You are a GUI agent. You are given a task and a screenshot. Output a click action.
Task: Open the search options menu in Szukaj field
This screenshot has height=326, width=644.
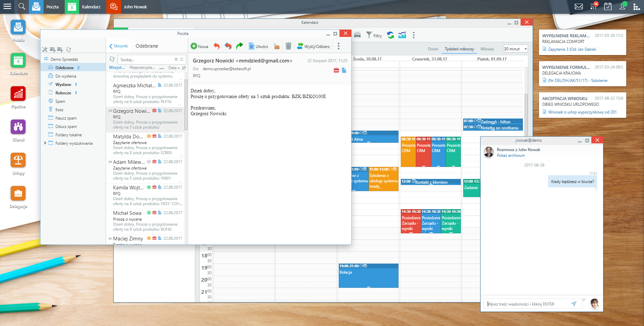pos(181,59)
